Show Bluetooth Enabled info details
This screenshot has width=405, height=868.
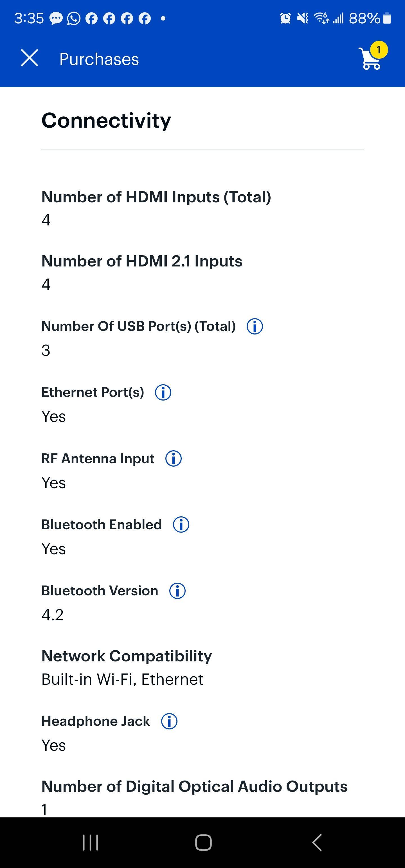181,525
